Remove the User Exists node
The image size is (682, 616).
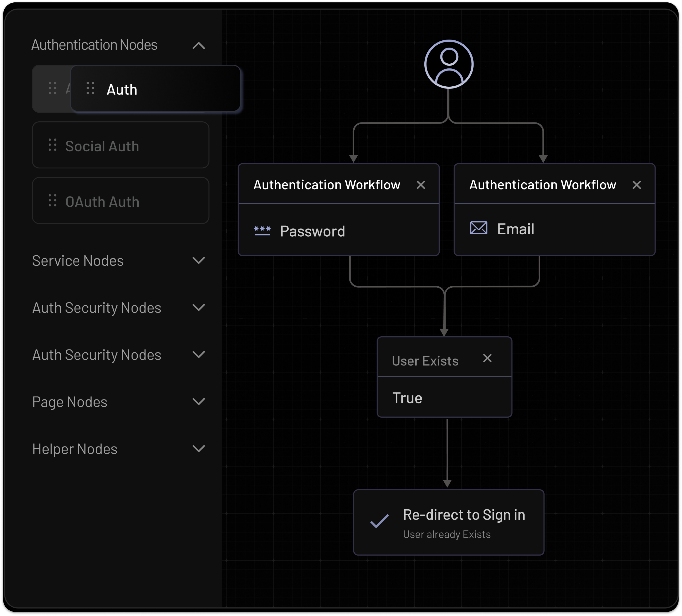(x=488, y=359)
